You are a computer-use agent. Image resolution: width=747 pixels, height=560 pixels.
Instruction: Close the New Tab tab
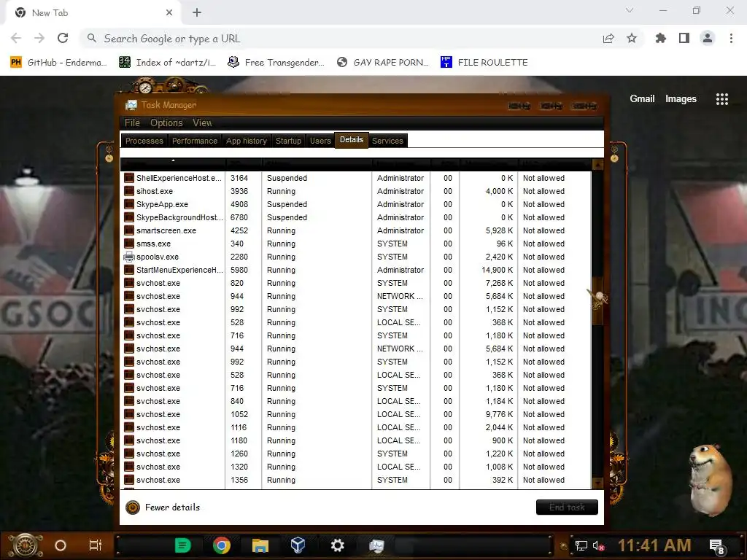pos(169,13)
